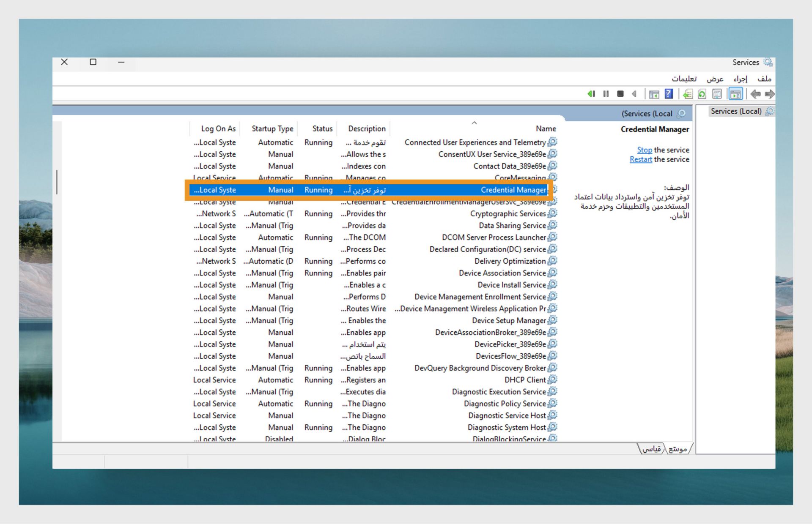Click the Restart Service toolbar icon
Image resolution: width=812 pixels, height=524 pixels.
(591, 94)
